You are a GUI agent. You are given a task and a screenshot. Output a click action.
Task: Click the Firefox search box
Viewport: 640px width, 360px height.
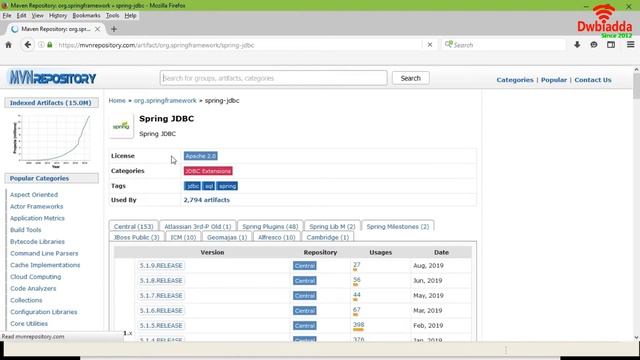pos(504,45)
